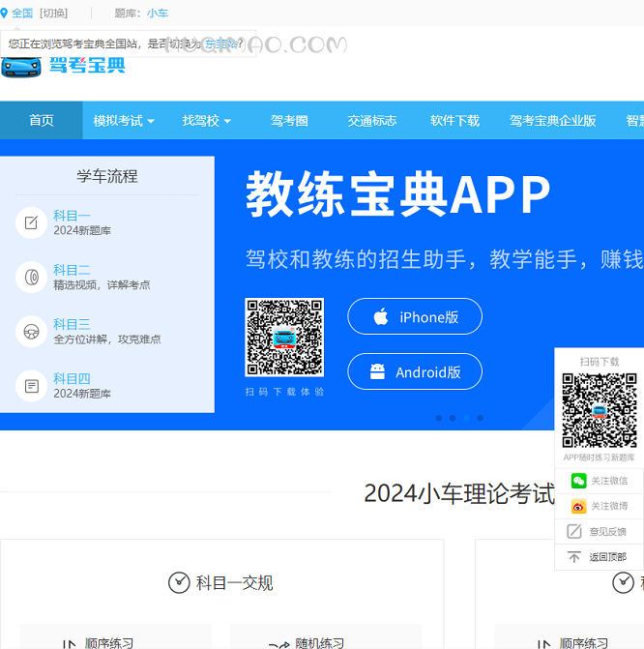Image resolution: width=644 pixels, height=649 pixels.
Task: Open the 首页 navigation tab
Action: pos(42,121)
